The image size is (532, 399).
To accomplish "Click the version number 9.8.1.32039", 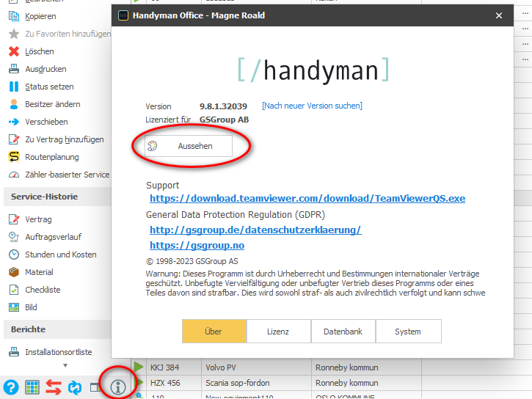I will tap(223, 106).
